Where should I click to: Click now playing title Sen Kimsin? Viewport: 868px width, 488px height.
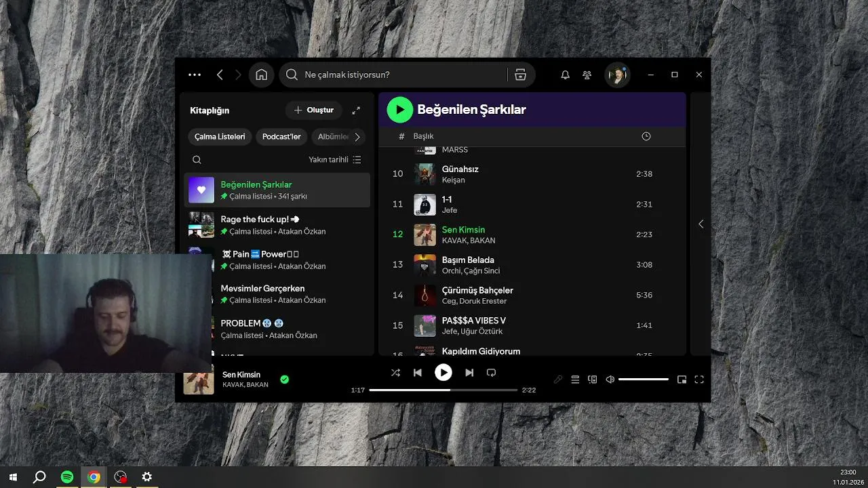click(241, 375)
